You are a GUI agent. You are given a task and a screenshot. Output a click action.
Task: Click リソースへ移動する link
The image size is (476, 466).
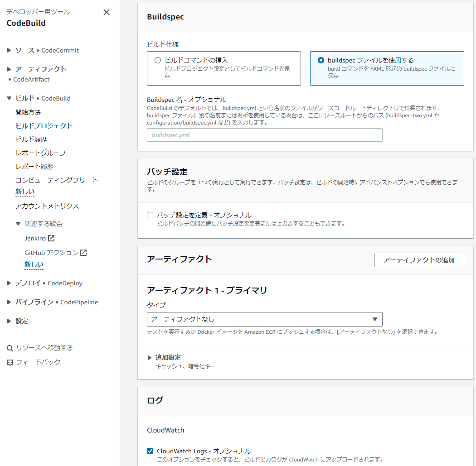click(44, 348)
